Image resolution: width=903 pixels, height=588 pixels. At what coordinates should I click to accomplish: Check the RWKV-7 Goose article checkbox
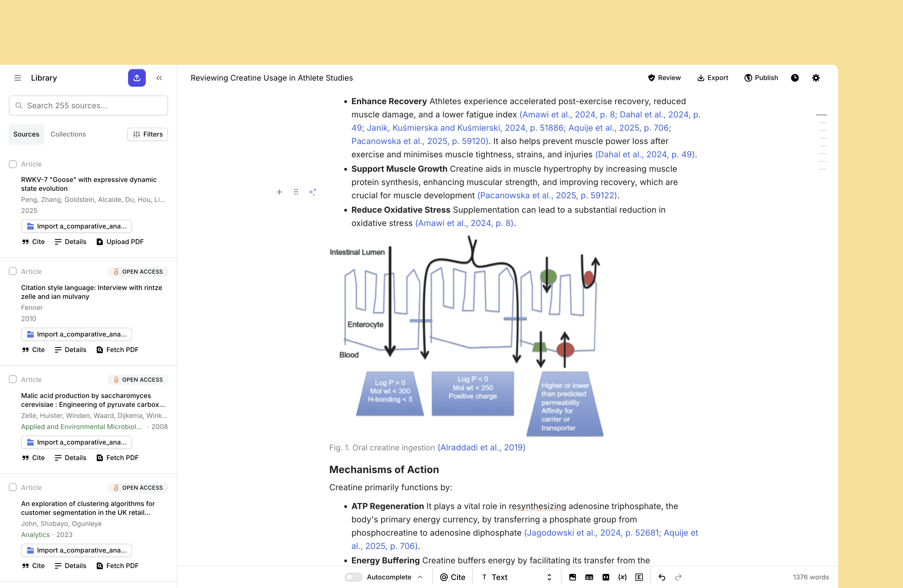pos(13,164)
